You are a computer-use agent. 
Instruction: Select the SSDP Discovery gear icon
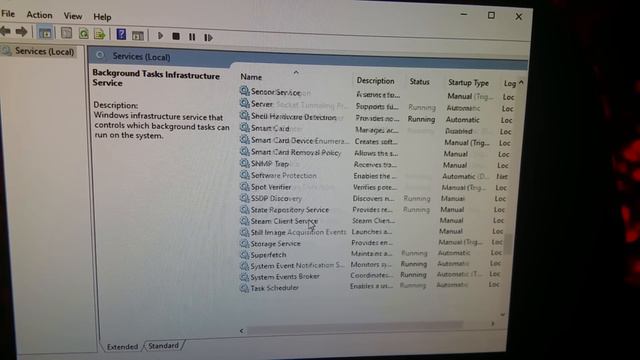(244, 198)
